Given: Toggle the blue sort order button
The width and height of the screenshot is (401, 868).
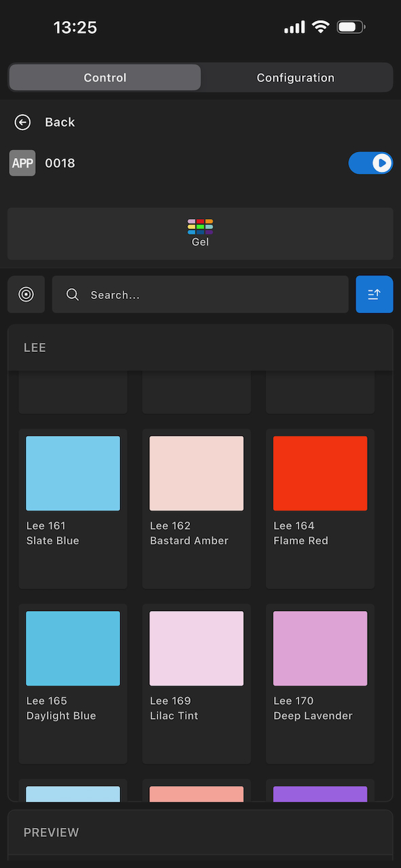Looking at the screenshot, I should pos(375,294).
